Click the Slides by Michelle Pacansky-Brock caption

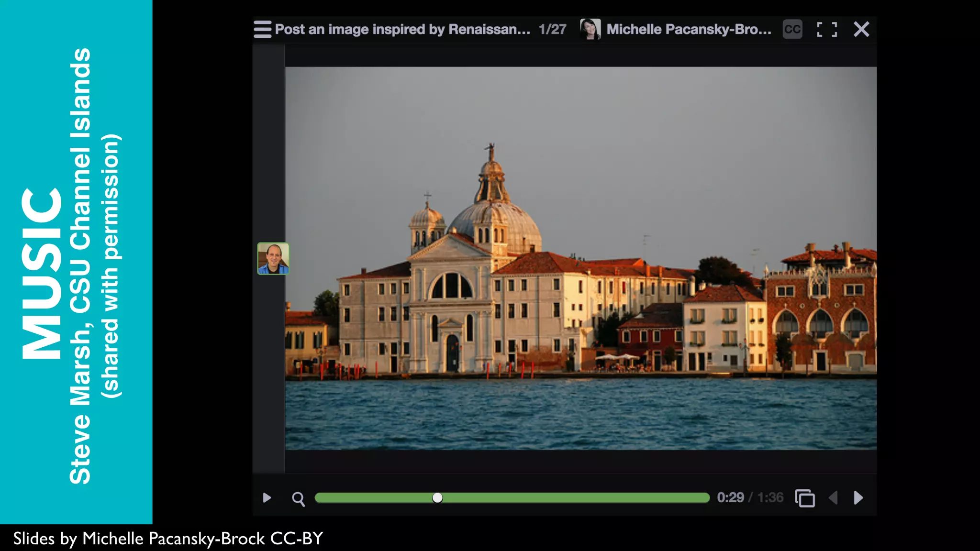(168, 539)
